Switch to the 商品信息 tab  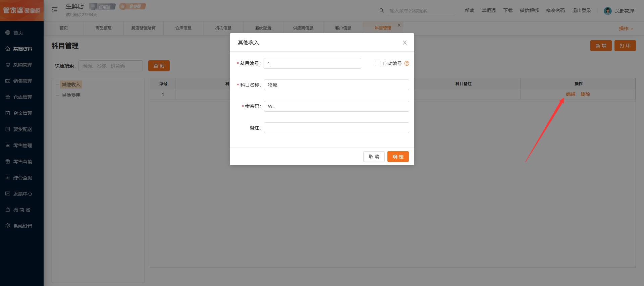tap(104, 28)
